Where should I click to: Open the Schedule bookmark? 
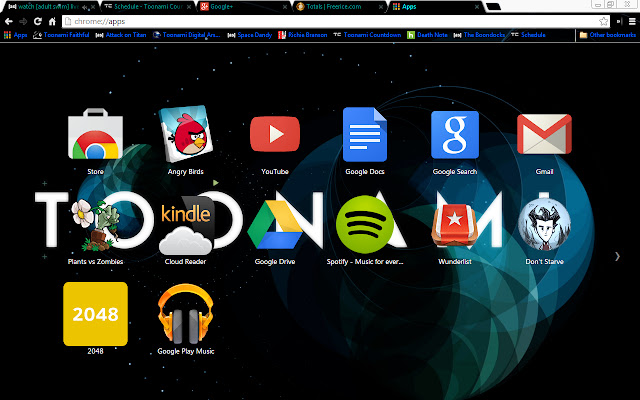click(x=528, y=35)
